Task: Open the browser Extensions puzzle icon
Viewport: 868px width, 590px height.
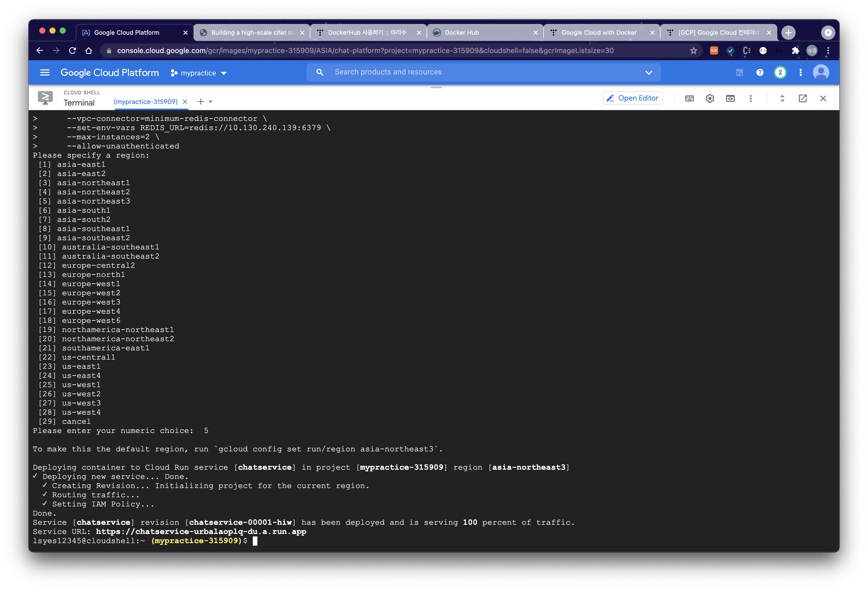Action: [796, 50]
